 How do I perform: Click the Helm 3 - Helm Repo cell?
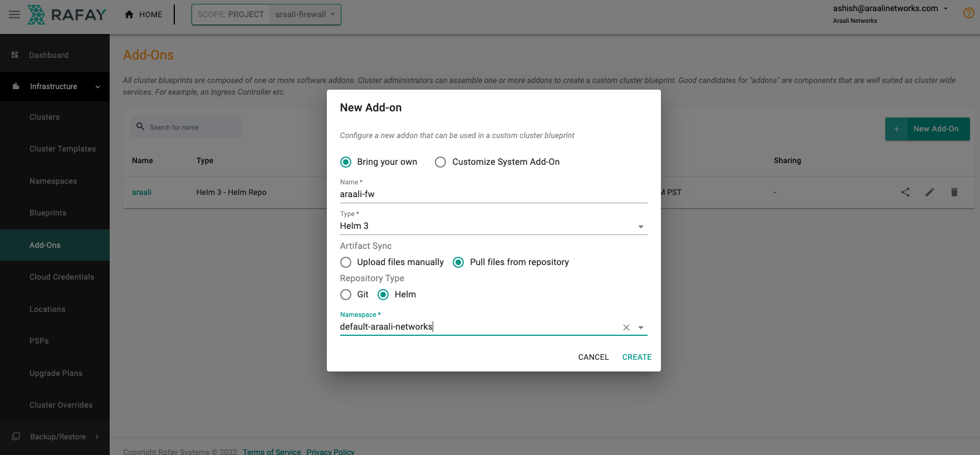pos(232,192)
